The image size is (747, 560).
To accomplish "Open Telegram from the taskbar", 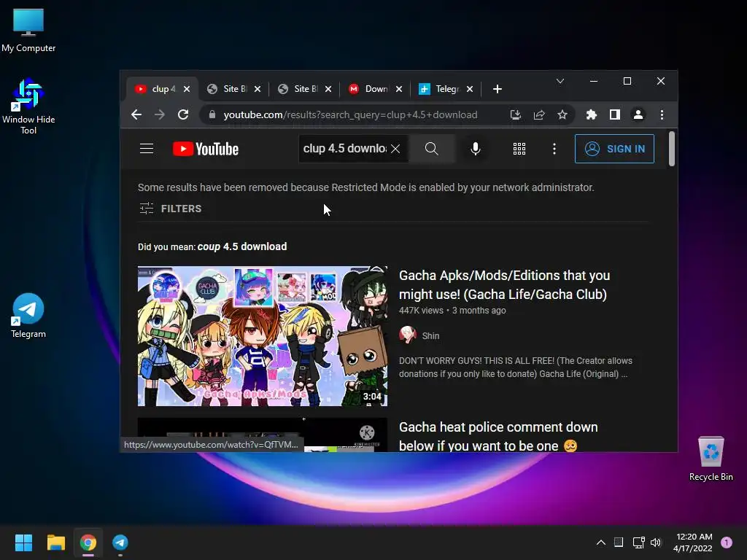I will (120, 542).
